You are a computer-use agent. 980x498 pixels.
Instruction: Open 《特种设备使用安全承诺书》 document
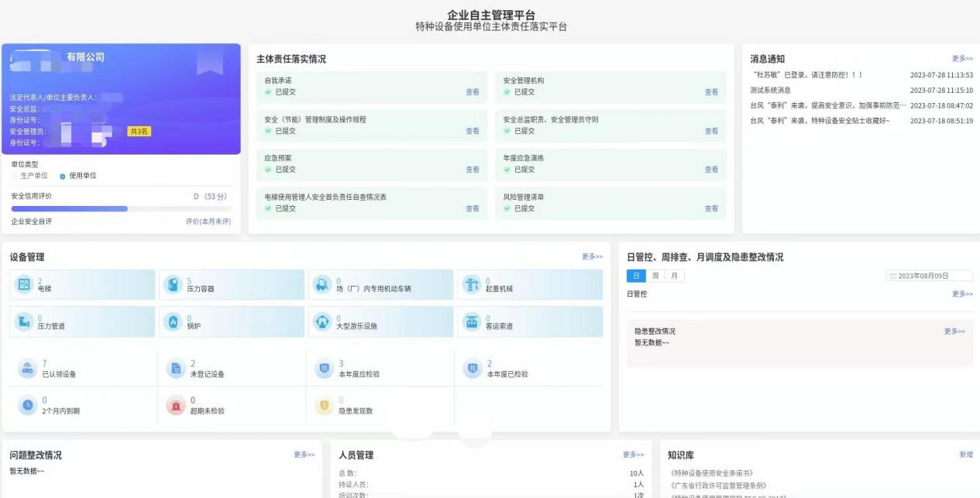[x=711, y=472]
